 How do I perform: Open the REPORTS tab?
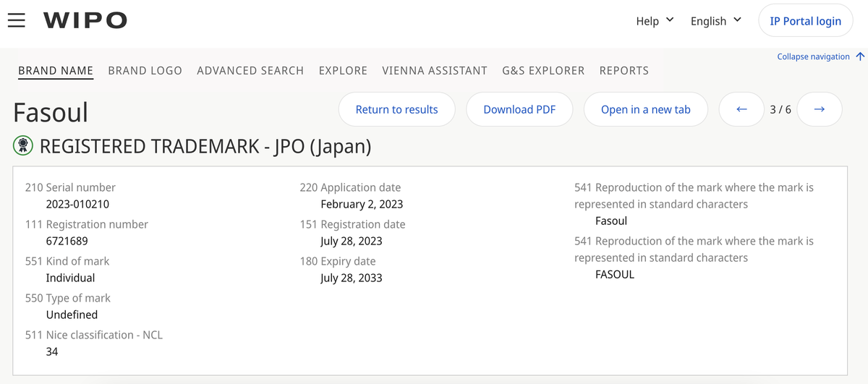624,71
